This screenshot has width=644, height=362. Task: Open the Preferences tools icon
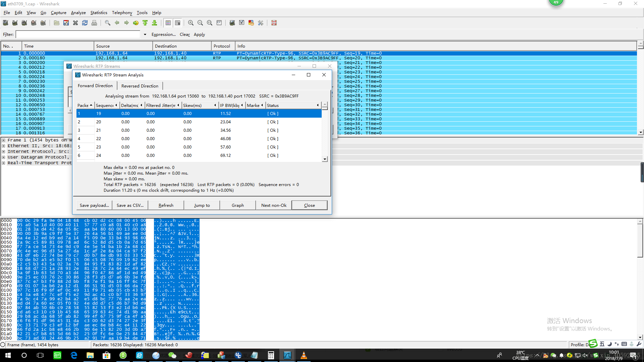pyautogui.click(x=261, y=23)
